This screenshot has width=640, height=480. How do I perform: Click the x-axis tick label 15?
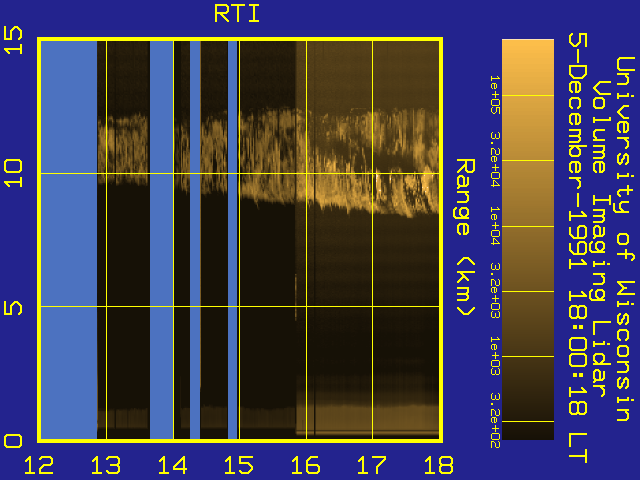239,465
